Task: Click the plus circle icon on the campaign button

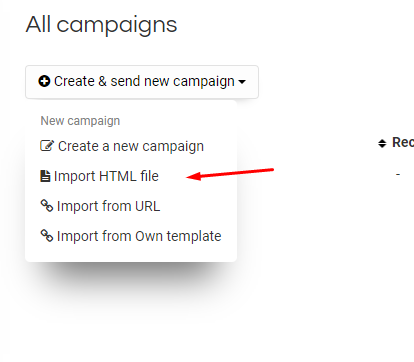Action: click(x=44, y=81)
